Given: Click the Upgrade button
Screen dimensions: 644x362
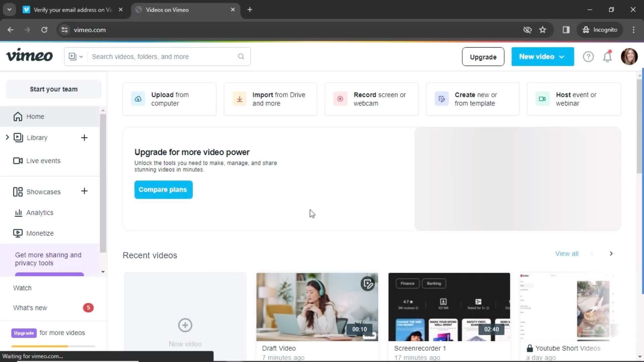Looking at the screenshot, I should coord(483,57).
